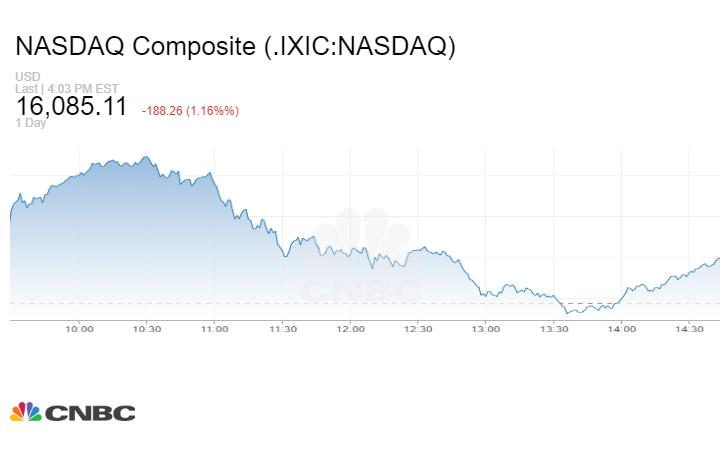720x450 pixels.
Task: Select the 1 Day range label
Action: pos(30,123)
